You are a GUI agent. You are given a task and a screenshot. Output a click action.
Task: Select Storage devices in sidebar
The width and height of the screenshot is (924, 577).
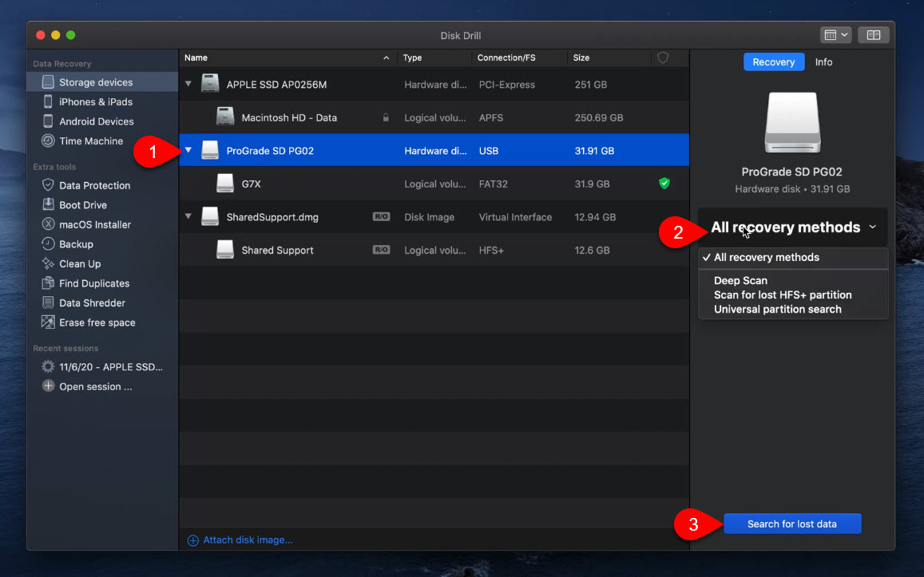pos(102,82)
